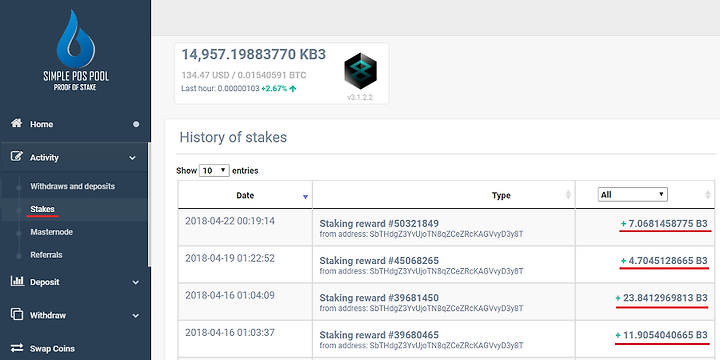Click the KB3 coin cube logo
This screenshot has width=720, height=360.
pos(360,71)
